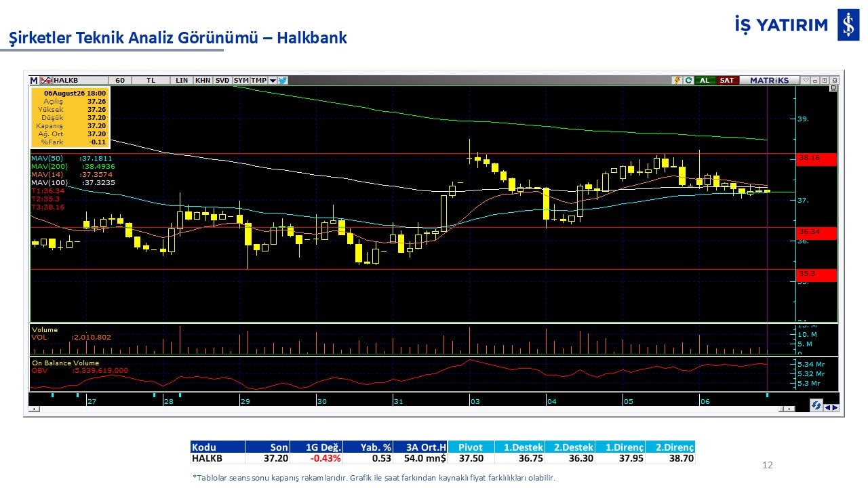
Task: Click the KHN toolbar button
Action: [202, 80]
